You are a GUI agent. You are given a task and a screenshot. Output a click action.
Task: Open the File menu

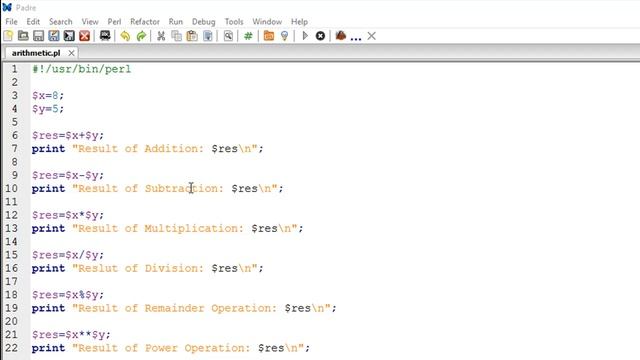click(x=11, y=22)
